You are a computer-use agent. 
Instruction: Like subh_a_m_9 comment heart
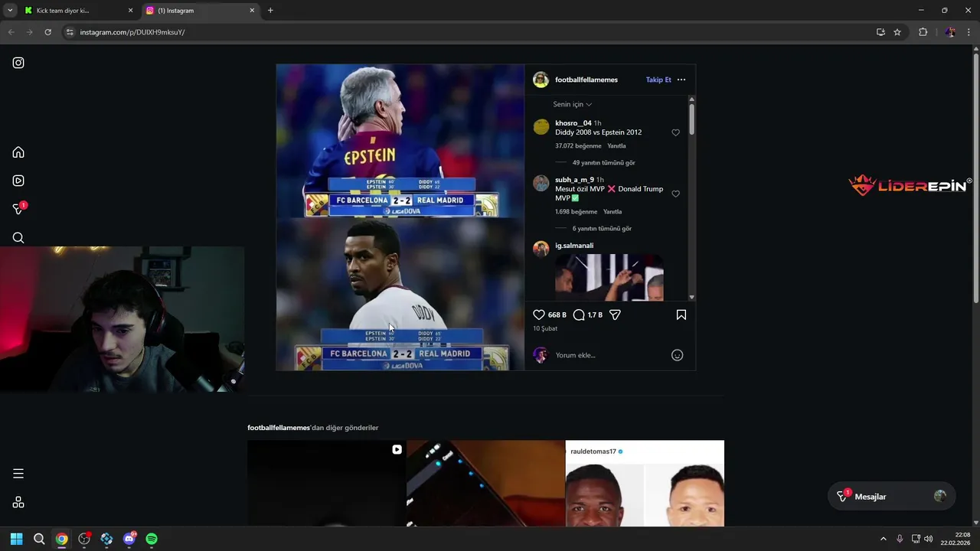(675, 194)
